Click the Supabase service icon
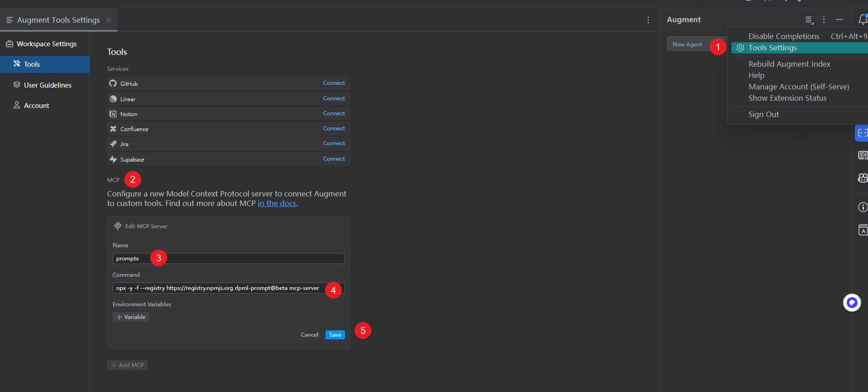Image resolution: width=868 pixels, height=392 pixels. click(x=113, y=159)
